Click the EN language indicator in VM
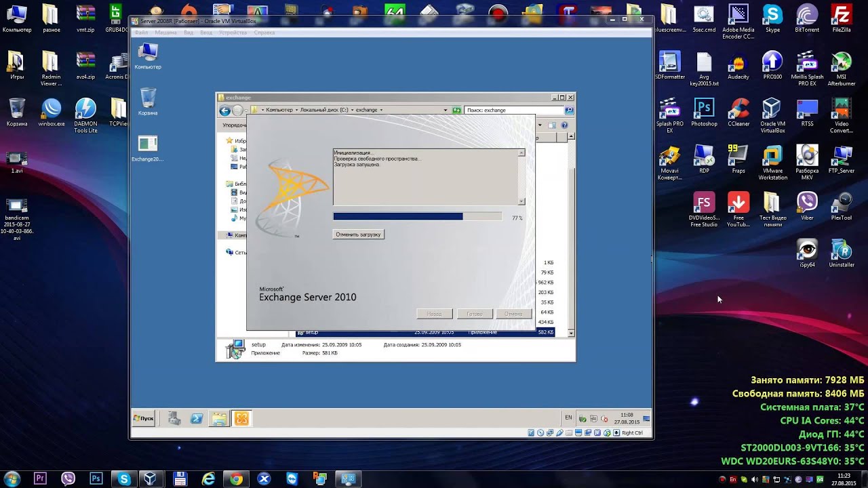Screen dimensions: 868x488 [568, 418]
